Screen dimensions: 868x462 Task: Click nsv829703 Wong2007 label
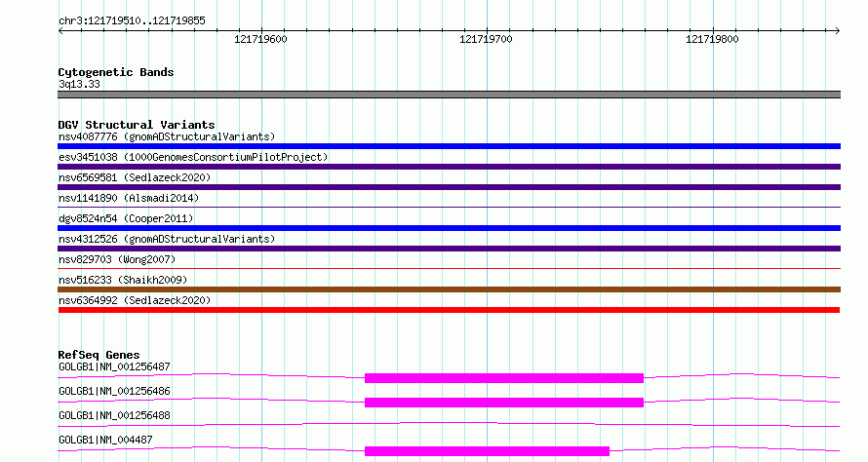[x=117, y=259]
